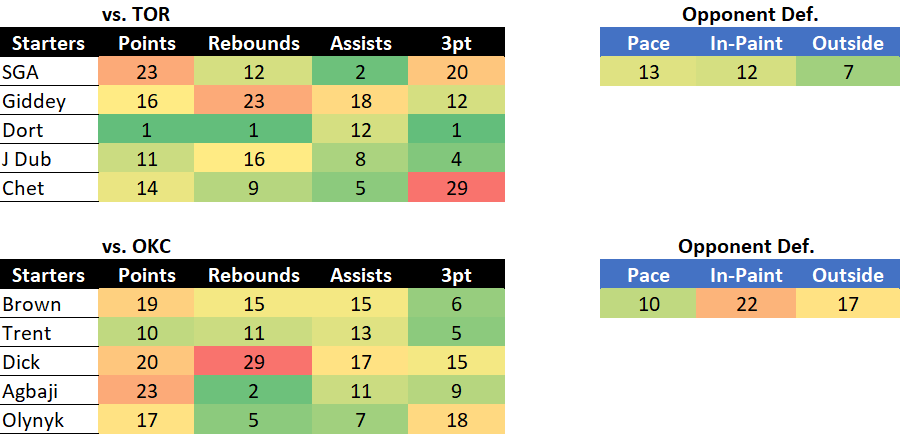Click Chet's red 3pt cell with 29
The height and width of the screenshot is (439, 904).
[x=456, y=187]
